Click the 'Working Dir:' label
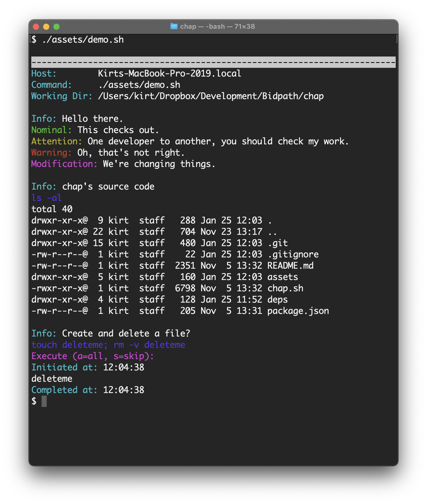The width and height of the screenshot is (427, 504). [62, 96]
